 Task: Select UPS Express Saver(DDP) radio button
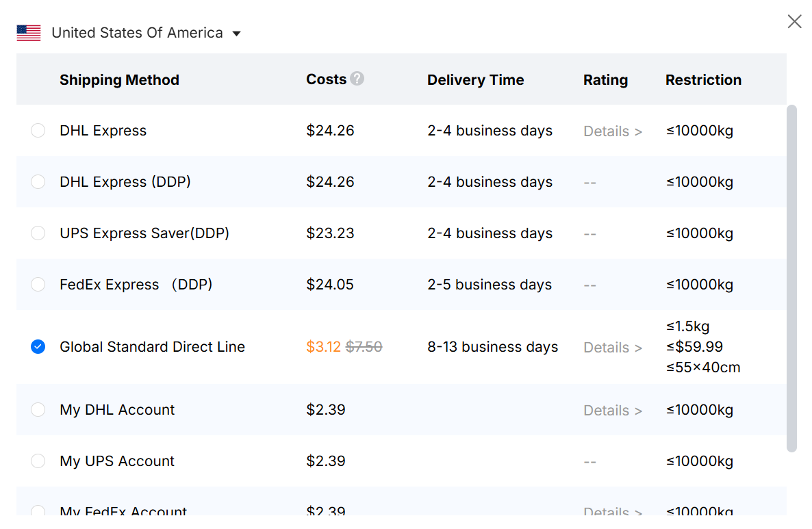pos(38,233)
